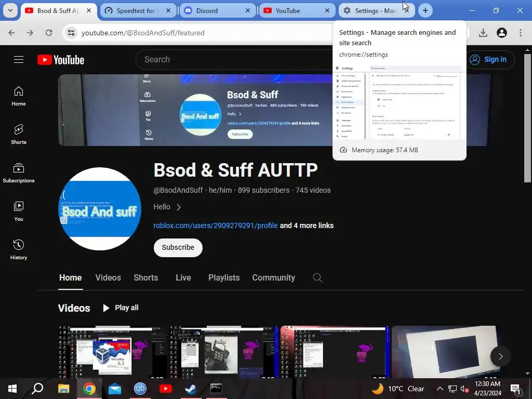The image size is (532, 399).
Task: Click the page vertical scrollbar
Action: [x=527, y=119]
